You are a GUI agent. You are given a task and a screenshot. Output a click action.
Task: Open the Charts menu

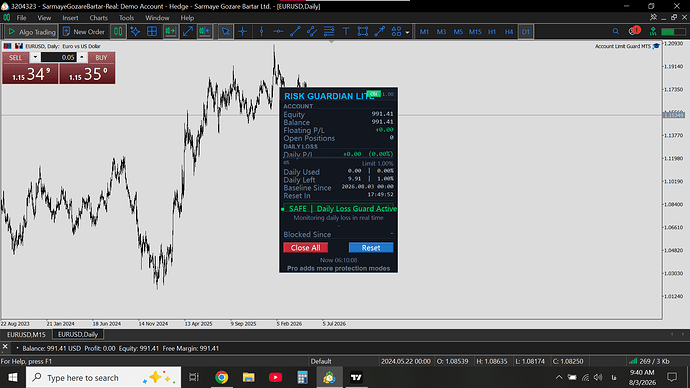click(99, 18)
